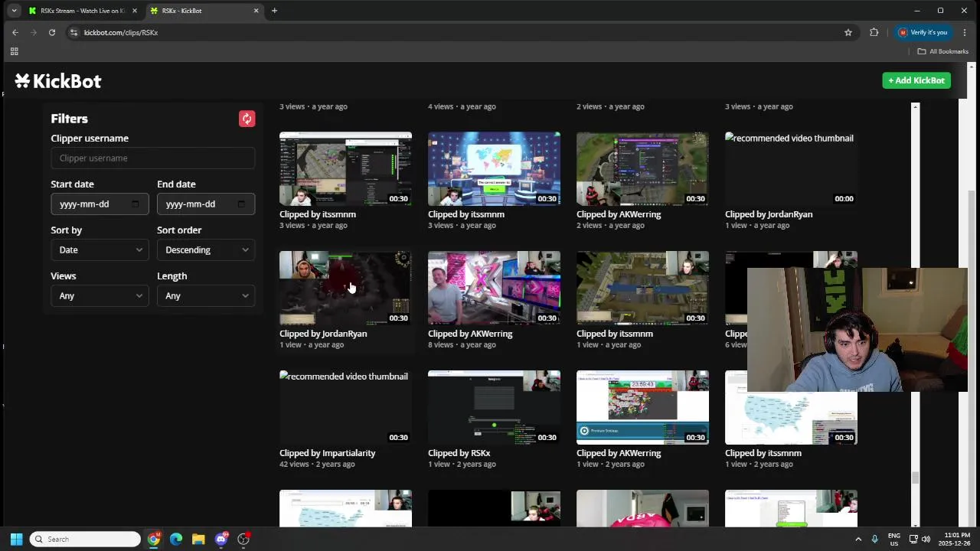This screenshot has height=551, width=980.
Task: Go back with the browser back arrow
Action: [x=15, y=32]
